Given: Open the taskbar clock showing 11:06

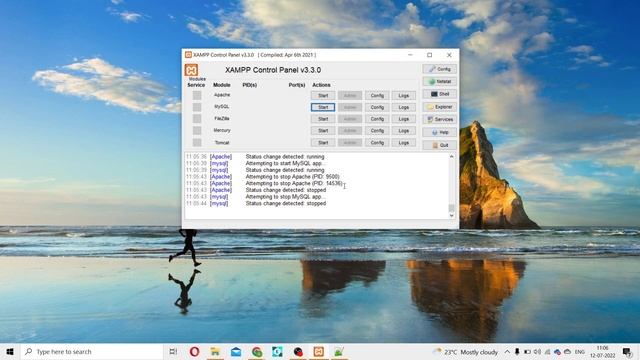Looking at the screenshot, I should 602,352.
